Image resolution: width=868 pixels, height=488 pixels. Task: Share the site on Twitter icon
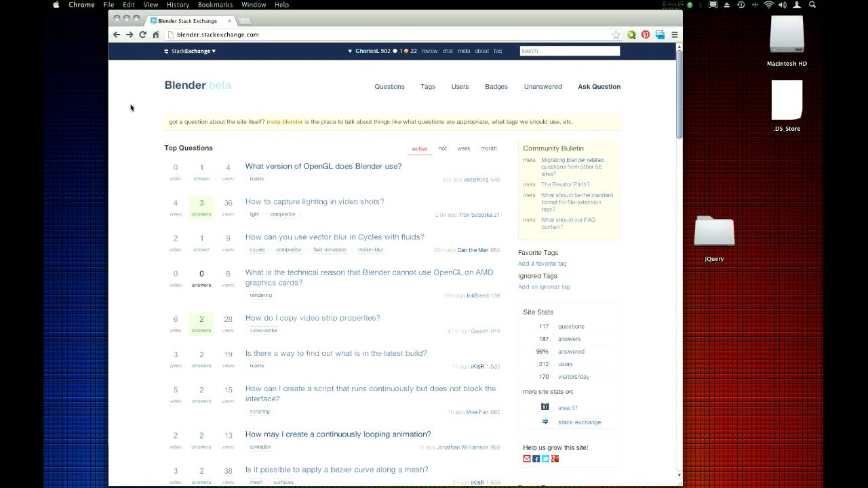pyautogui.click(x=545, y=459)
